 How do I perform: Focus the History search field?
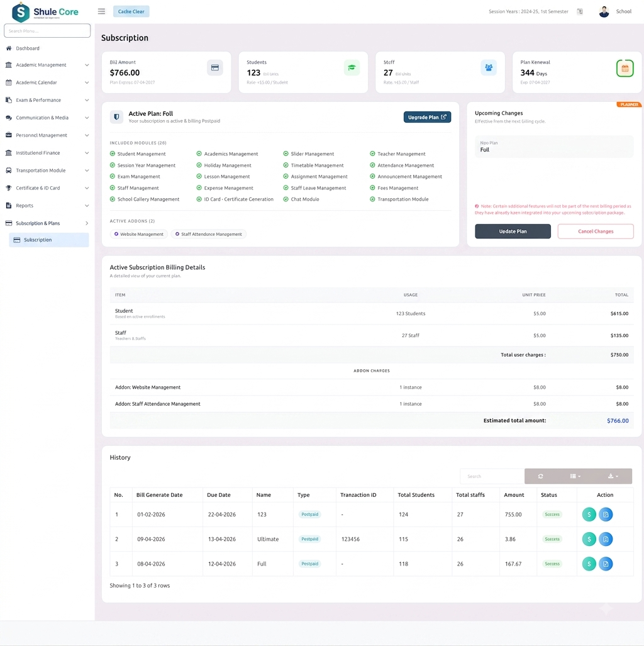click(x=492, y=476)
